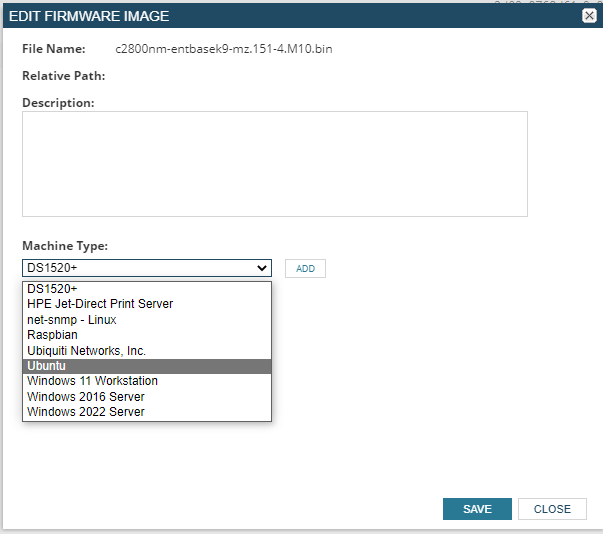Click the ADD button next to Machine Type
The height and width of the screenshot is (534, 603).
(305, 268)
